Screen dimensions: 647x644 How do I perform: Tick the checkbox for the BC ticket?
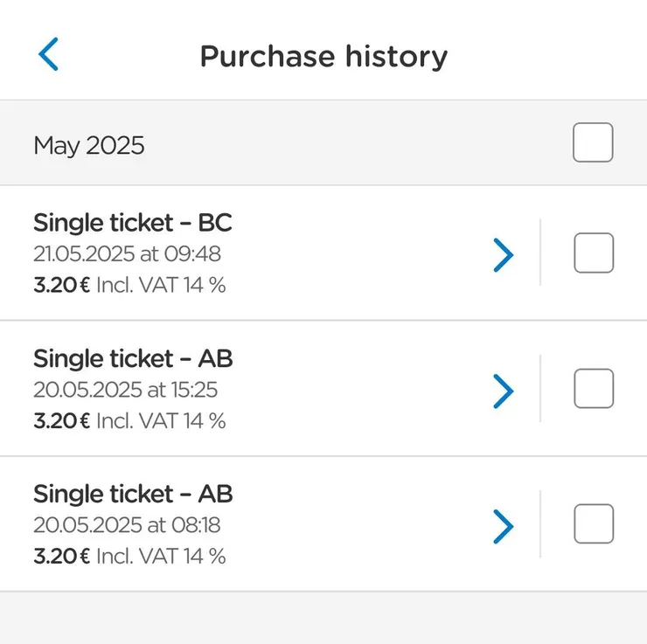593,253
